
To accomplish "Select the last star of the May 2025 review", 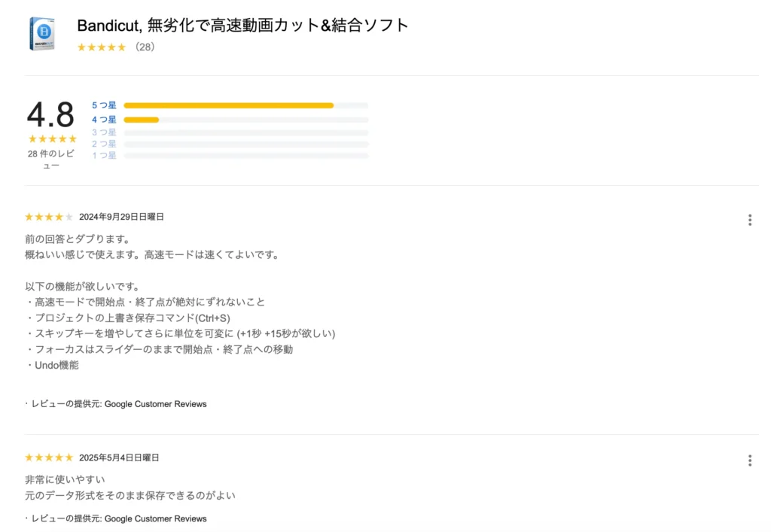I will 69,457.
